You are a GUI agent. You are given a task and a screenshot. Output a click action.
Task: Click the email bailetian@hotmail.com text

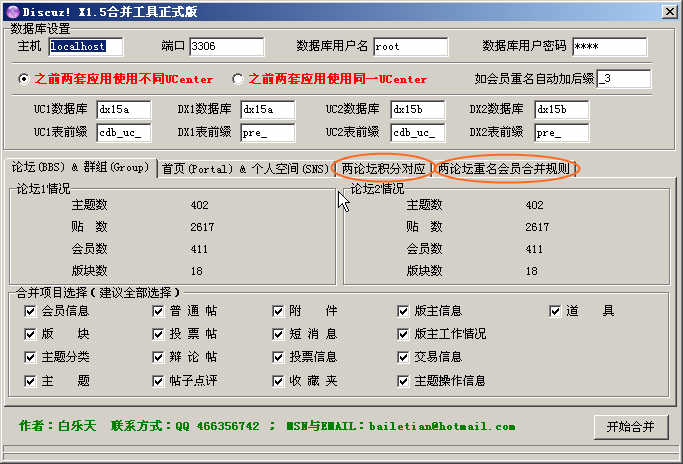coord(442,426)
